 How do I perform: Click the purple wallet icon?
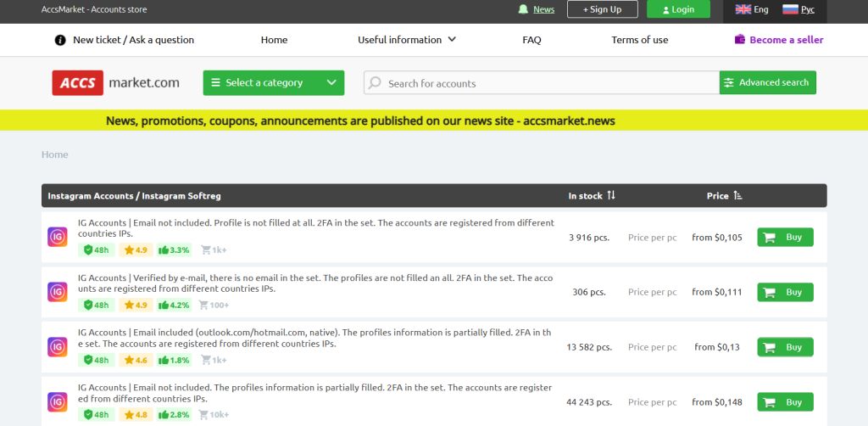click(x=739, y=39)
